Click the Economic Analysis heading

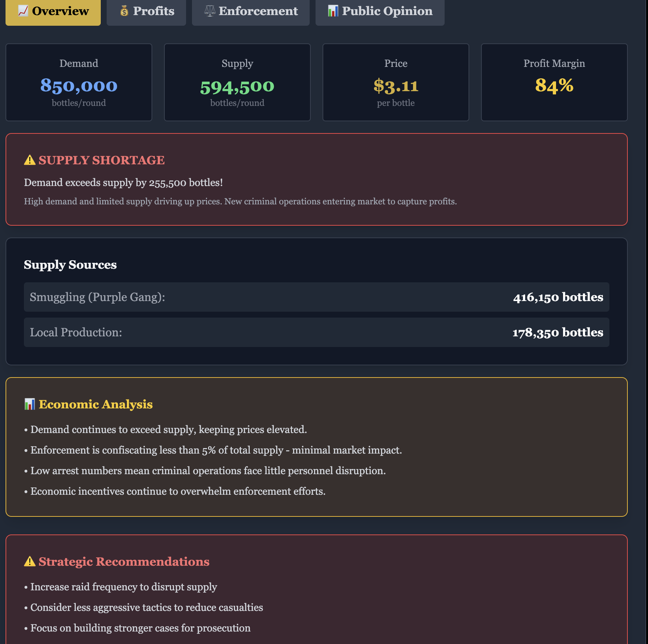[96, 404]
